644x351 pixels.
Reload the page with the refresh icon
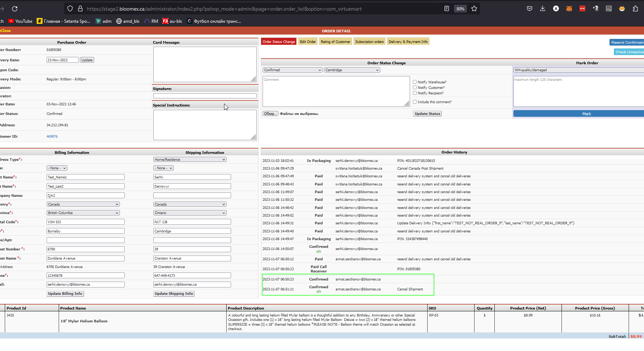tap(15, 8)
